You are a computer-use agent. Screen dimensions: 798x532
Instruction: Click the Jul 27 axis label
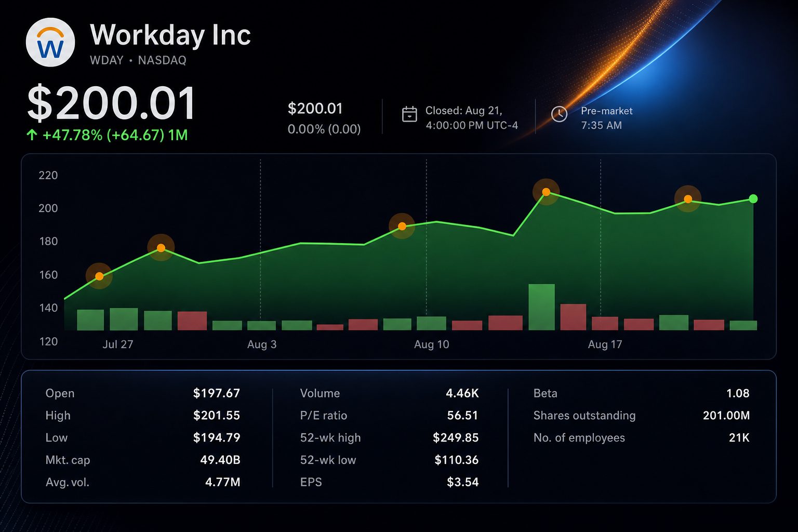point(118,344)
